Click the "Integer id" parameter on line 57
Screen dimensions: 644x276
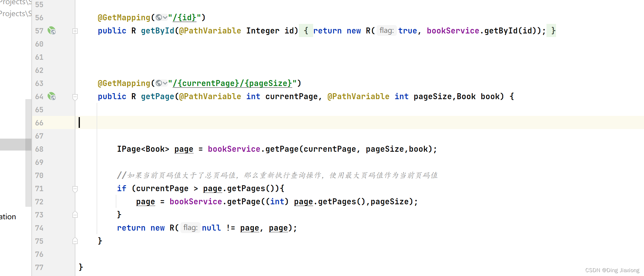click(x=270, y=31)
